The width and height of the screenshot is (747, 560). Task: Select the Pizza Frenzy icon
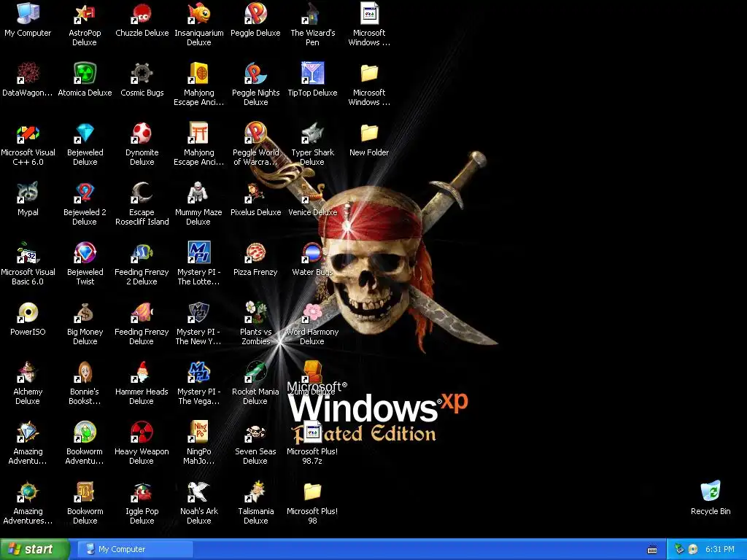point(256,253)
